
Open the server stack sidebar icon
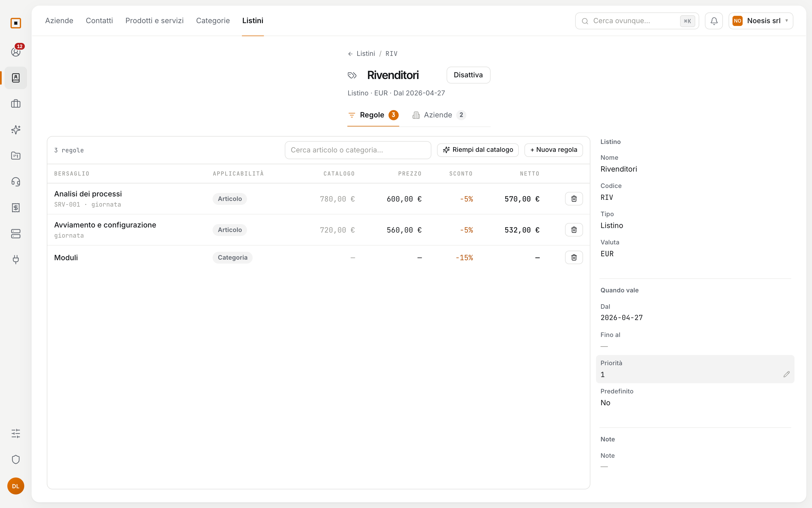click(16, 233)
